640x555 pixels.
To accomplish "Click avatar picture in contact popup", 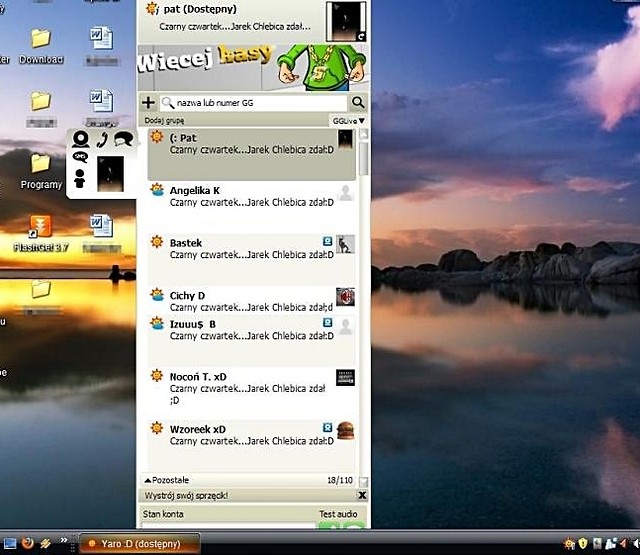I will pyautogui.click(x=110, y=173).
